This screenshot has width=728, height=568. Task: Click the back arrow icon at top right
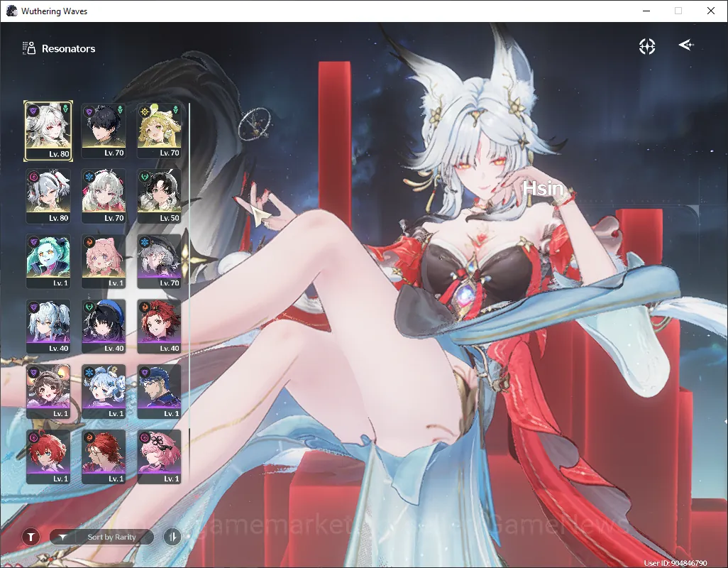pos(685,45)
